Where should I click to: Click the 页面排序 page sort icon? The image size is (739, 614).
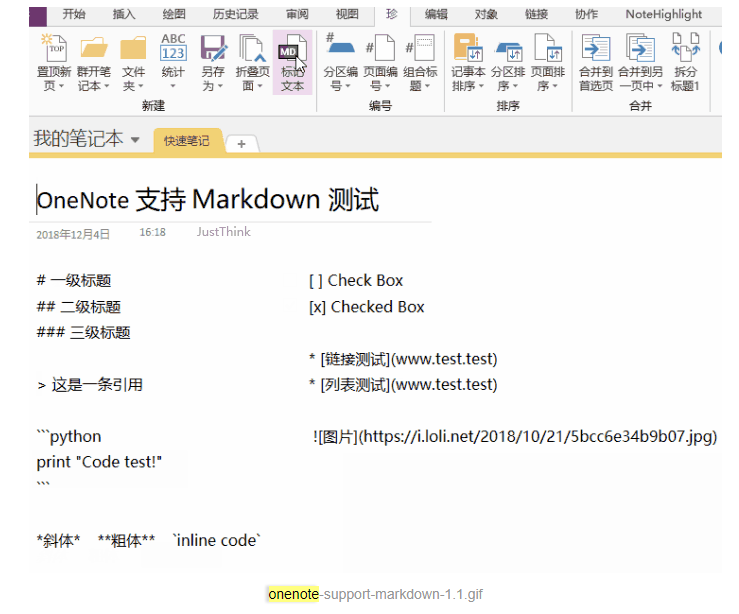(548, 47)
